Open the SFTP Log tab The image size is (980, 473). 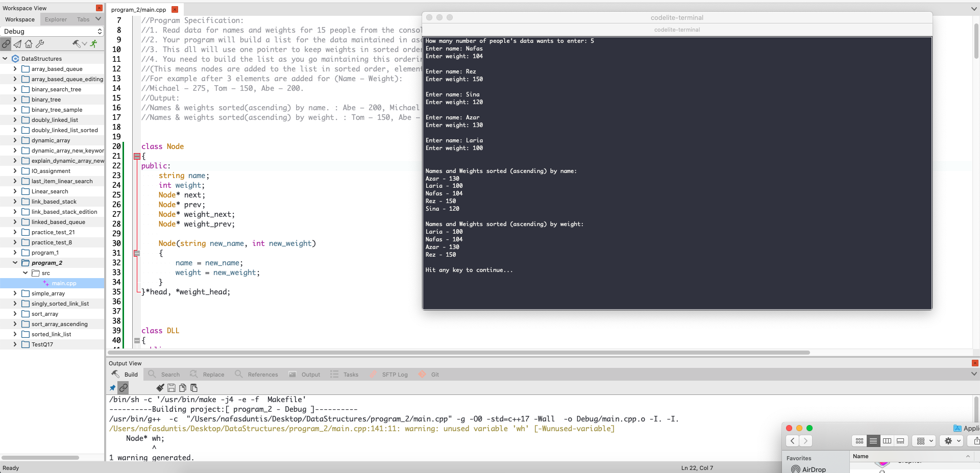(x=388, y=374)
